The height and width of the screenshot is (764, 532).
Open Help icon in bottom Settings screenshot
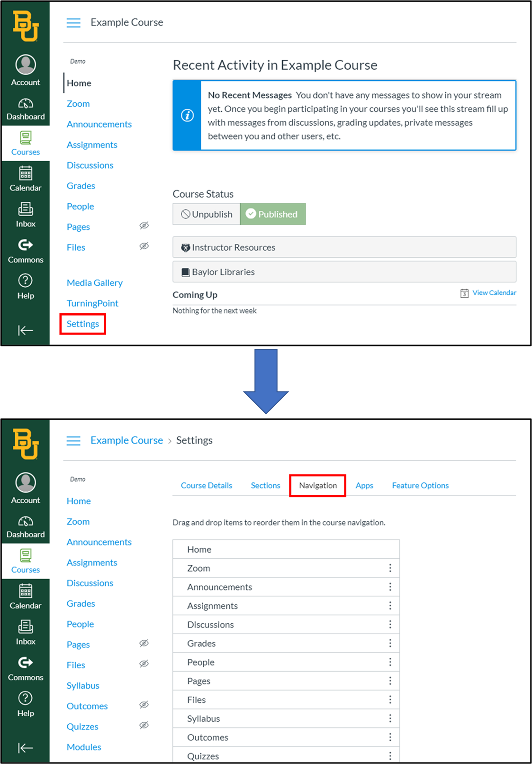[x=26, y=698]
